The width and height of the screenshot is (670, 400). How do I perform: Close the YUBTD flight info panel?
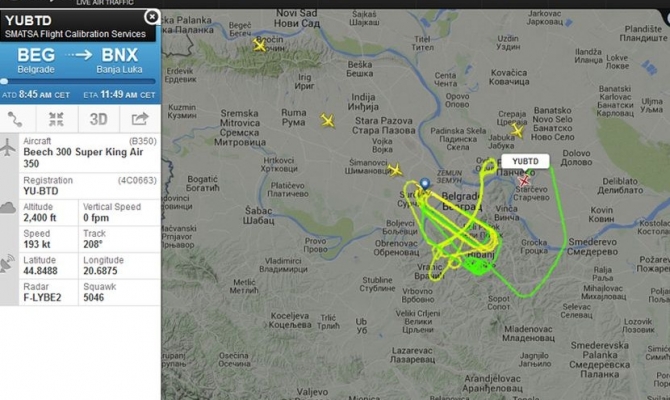coord(152,17)
